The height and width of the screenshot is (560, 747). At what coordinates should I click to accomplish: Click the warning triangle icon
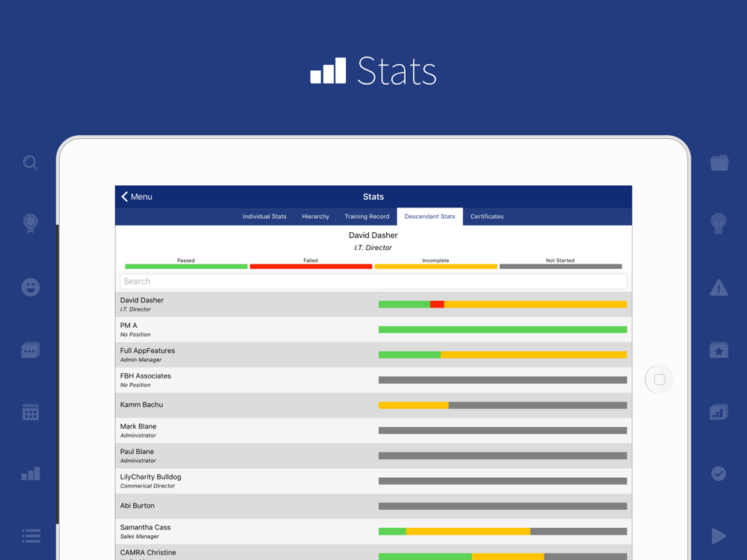click(719, 287)
